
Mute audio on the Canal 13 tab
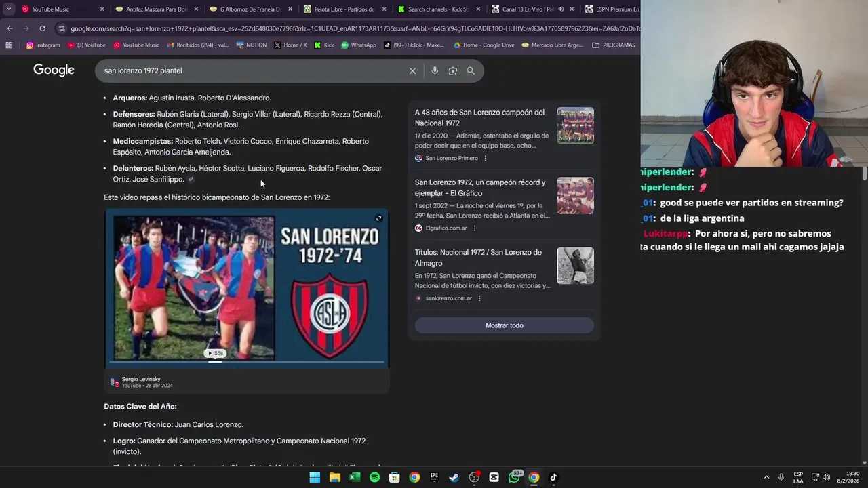[x=560, y=9]
